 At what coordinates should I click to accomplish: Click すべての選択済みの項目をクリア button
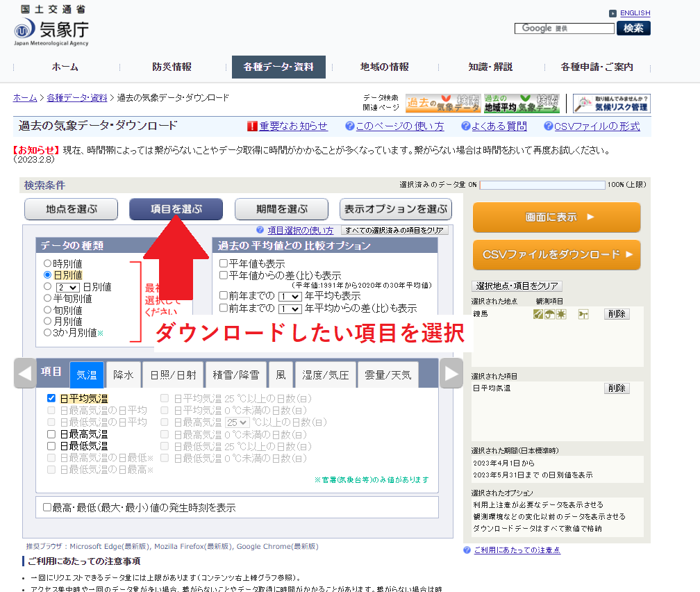(x=394, y=230)
